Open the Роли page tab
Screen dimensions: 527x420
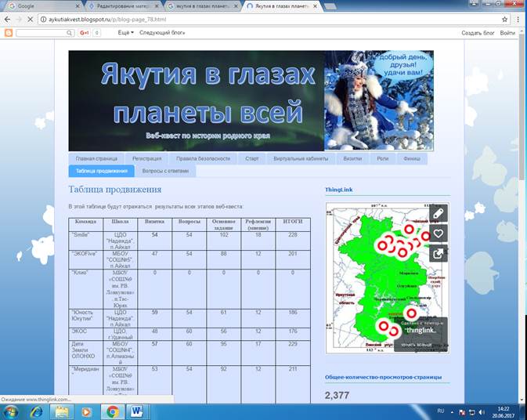pos(382,159)
